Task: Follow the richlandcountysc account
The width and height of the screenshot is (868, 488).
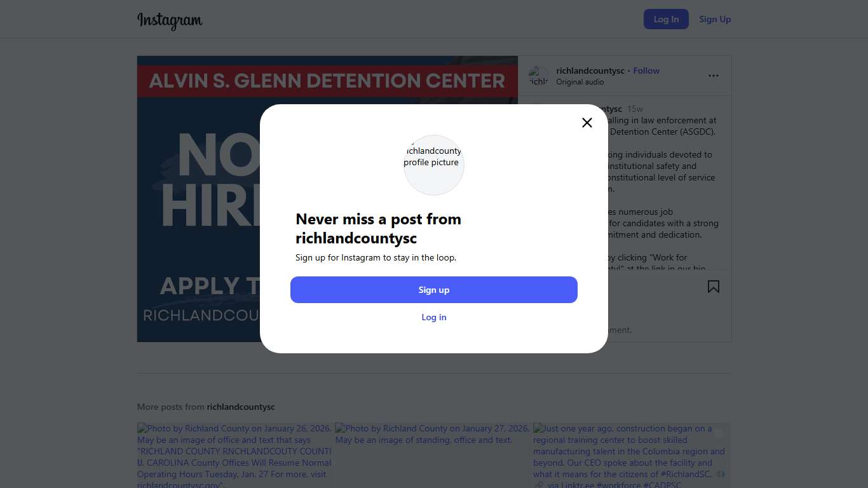Action: tap(646, 71)
